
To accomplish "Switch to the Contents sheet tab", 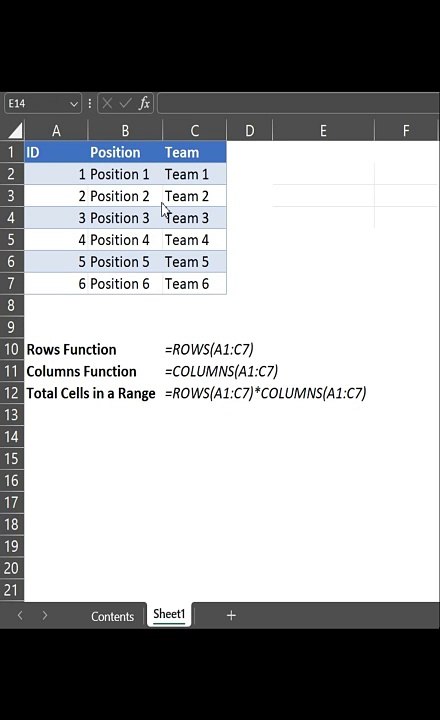I will (112, 616).
